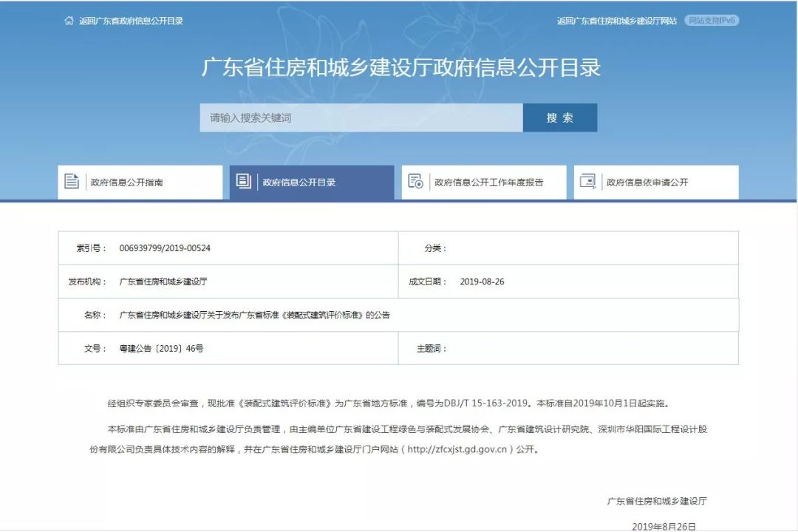The image size is (798, 532).
Task: Click the title 《装配式建筑评价标准》的公告
Action: (x=335, y=315)
